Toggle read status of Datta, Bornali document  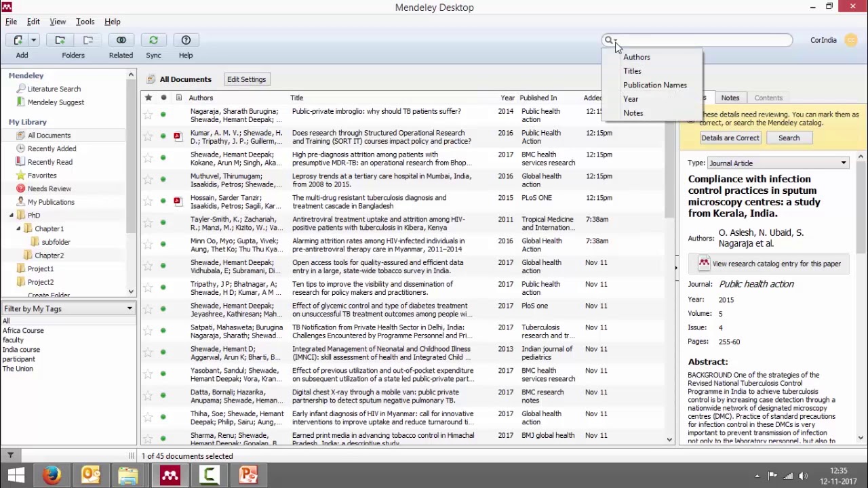click(x=163, y=396)
